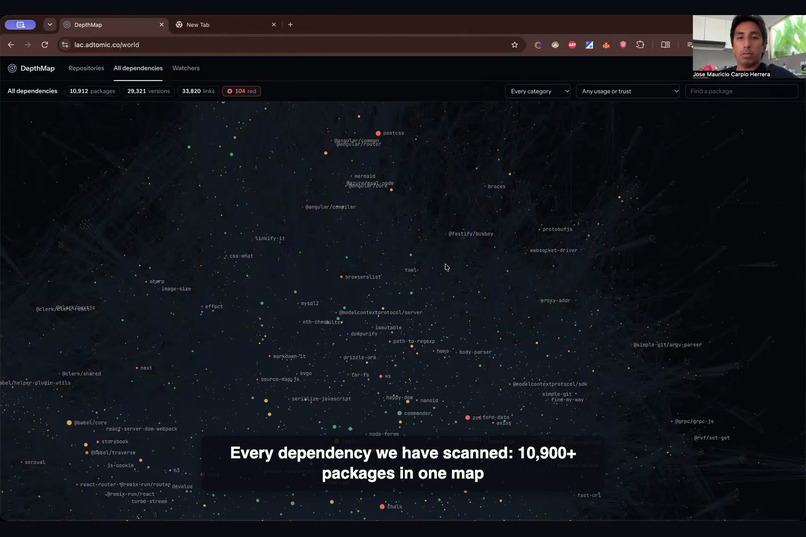Select the effect node label

(x=214, y=307)
